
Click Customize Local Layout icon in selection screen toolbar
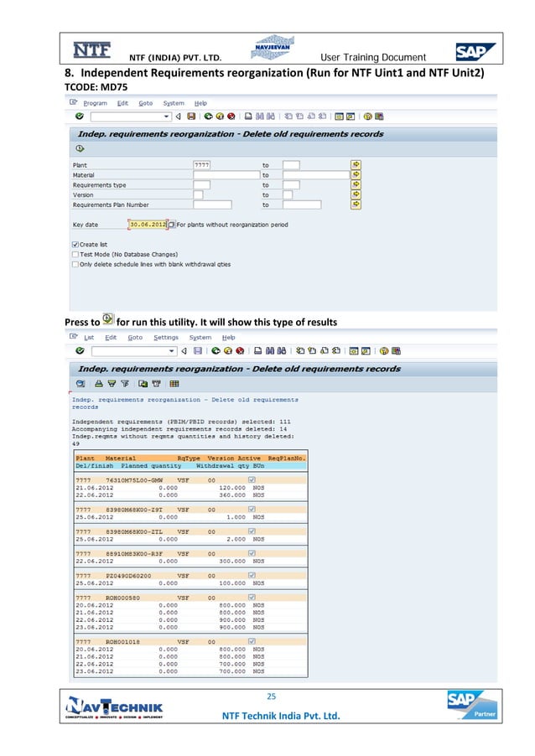pos(379,117)
